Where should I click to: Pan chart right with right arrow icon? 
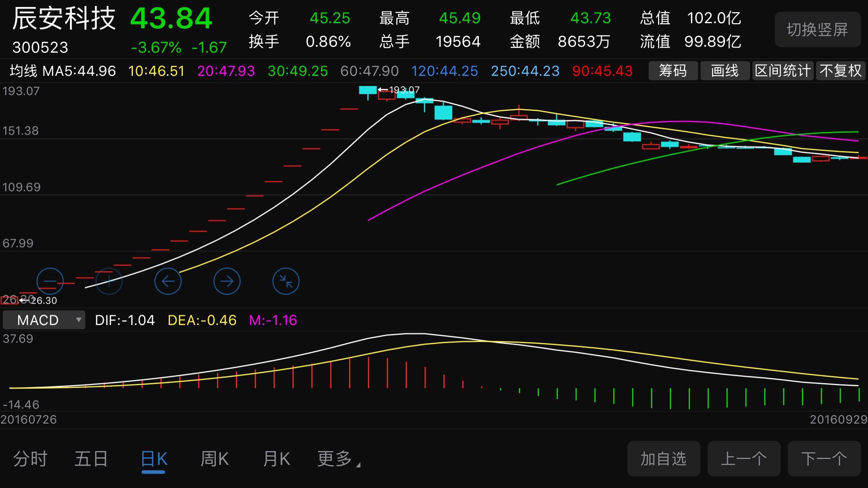coord(227,281)
